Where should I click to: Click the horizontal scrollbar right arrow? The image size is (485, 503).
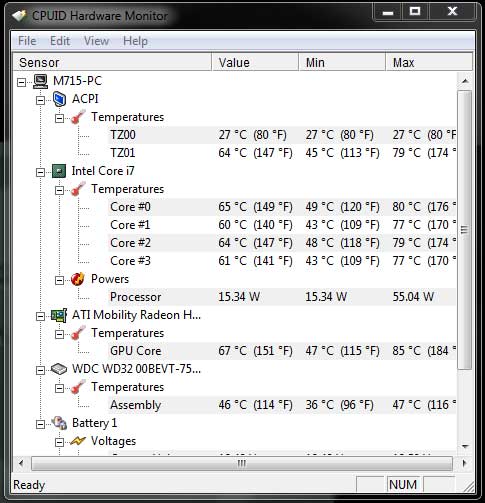pyautogui.click(x=464, y=463)
